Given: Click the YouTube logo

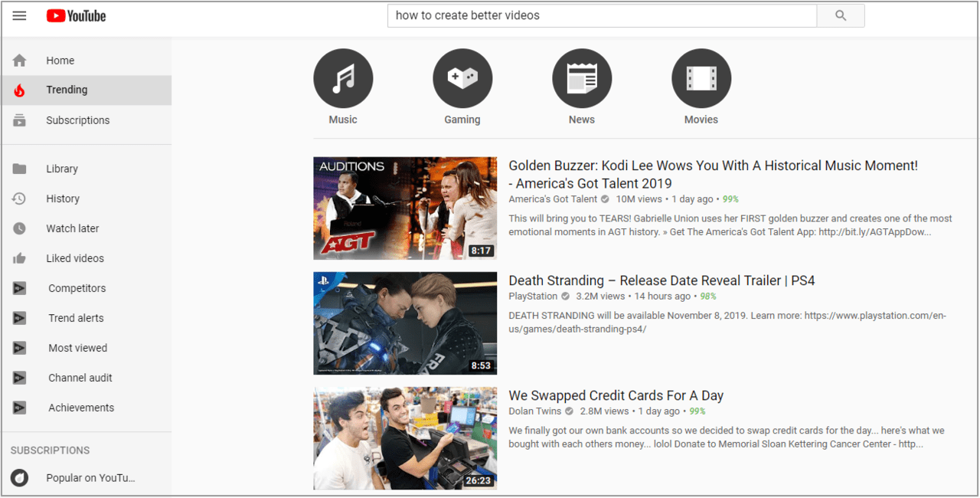Looking at the screenshot, I should point(76,16).
